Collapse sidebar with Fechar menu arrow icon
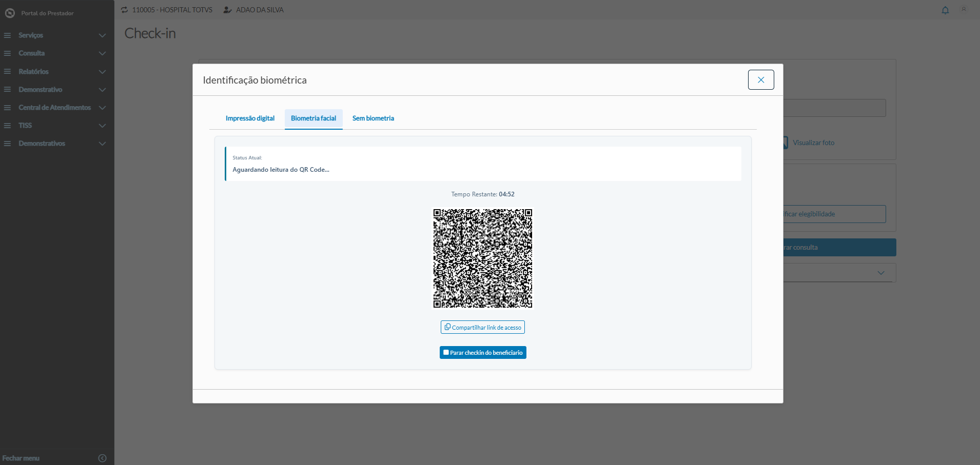 point(102,458)
